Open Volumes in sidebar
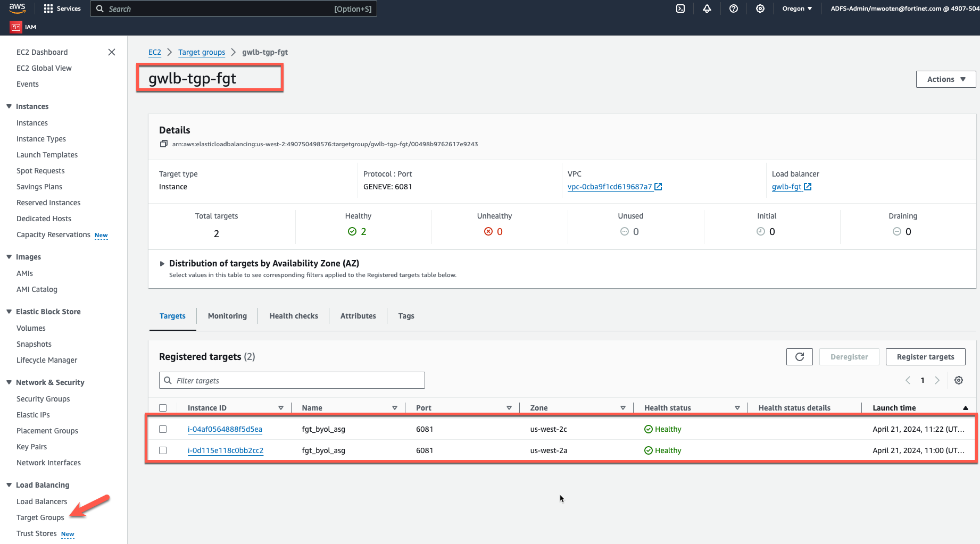Image resolution: width=980 pixels, height=544 pixels. coord(31,328)
